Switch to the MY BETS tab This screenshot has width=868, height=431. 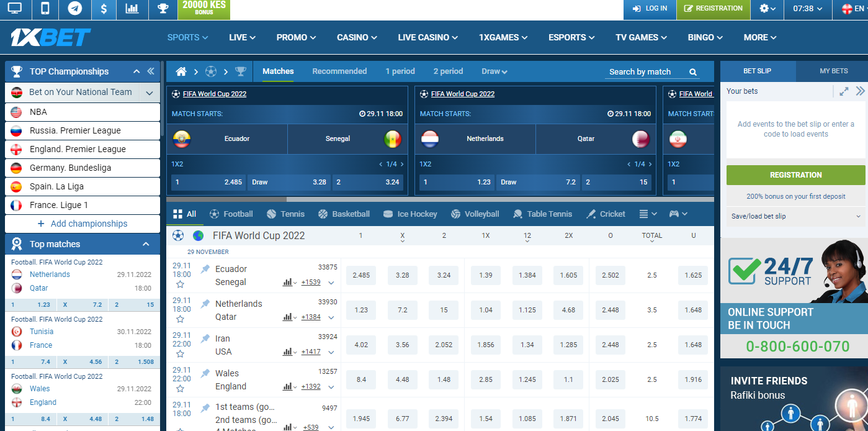[833, 71]
